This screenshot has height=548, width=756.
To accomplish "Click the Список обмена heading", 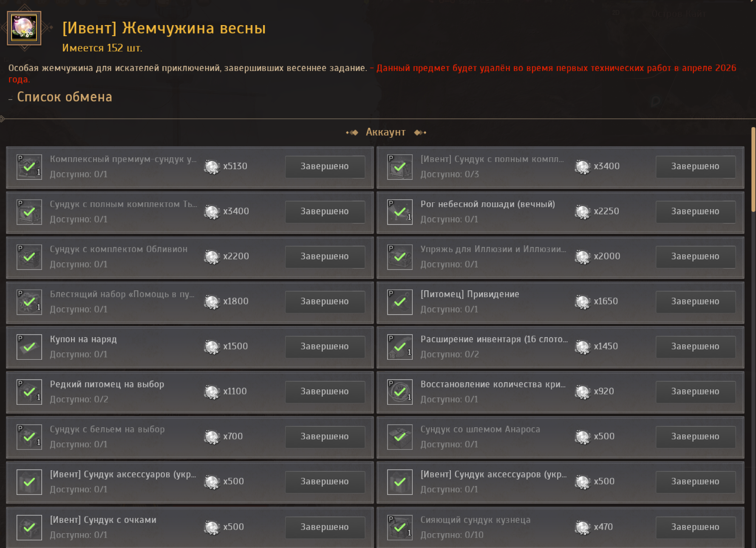I will pos(65,97).
